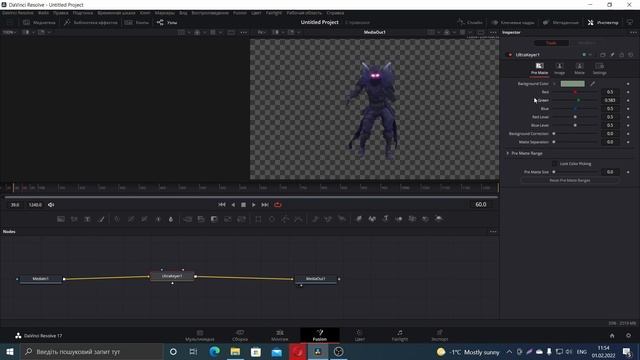The width and height of the screenshot is (640, 360).
Task: Expand the Pre Matte Range section
Action: pos(508,153)
